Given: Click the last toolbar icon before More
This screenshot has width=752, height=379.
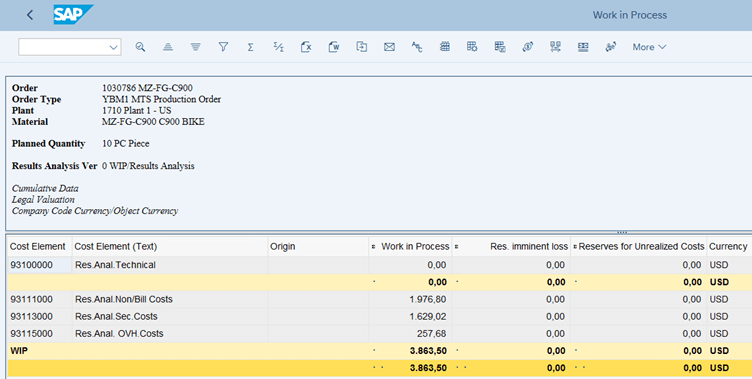Looking at the screenshot, I should (x=611, y=47).
